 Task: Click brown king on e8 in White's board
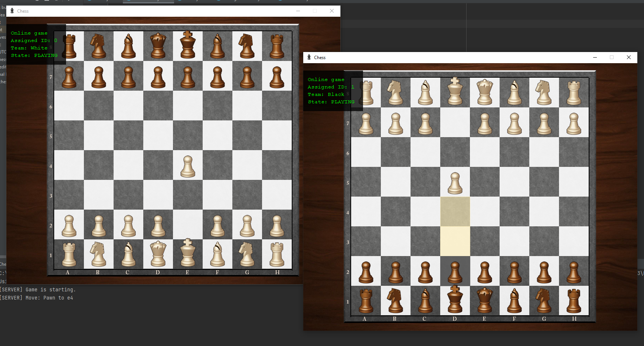[188, 45]
